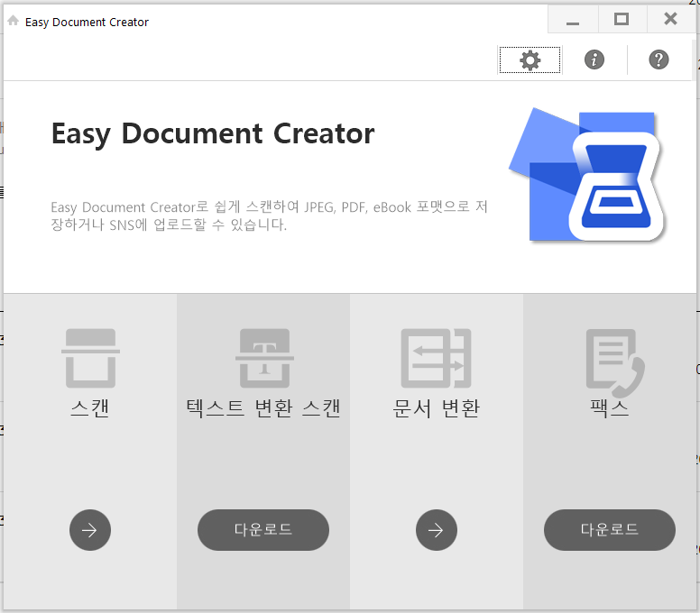Click 다운로드 under 팩스

[x=610, y=530]
